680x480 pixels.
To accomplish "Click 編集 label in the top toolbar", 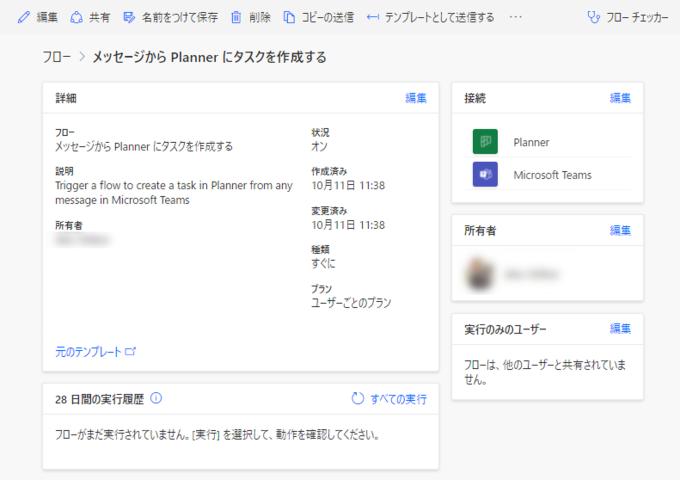I will (x=47, y=17).
